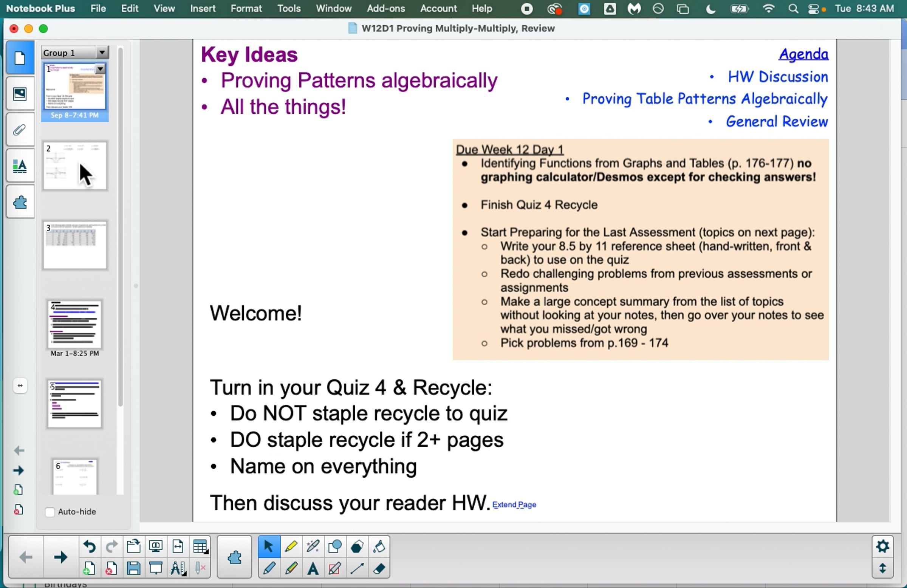The height and width of the screenshot is (588, 907).
Task: Click the Agenda link
Action: click(x=803, y=54)
